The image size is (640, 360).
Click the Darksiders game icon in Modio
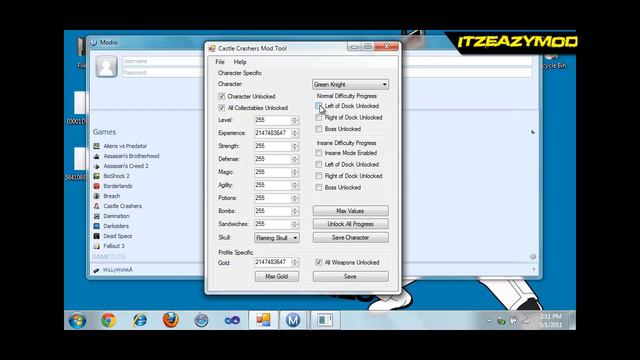97,226
